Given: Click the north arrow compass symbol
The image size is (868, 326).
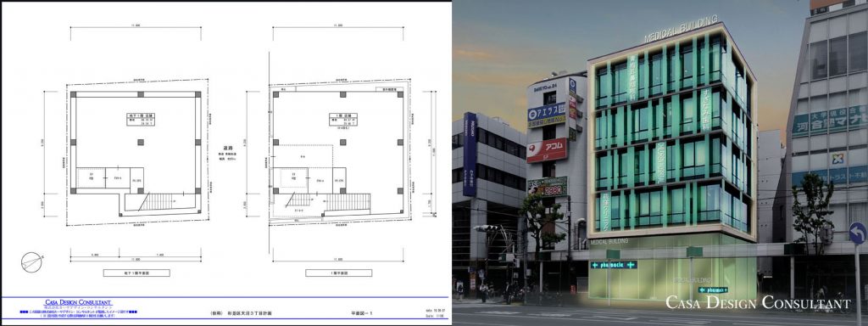Looking at the screenshot, I should (31, 261).
